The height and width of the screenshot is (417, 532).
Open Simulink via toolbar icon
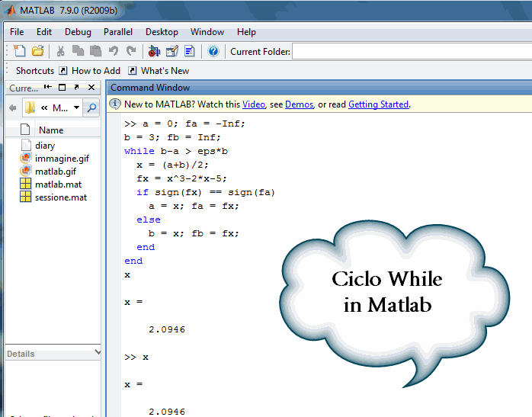[x=154, y=51]
